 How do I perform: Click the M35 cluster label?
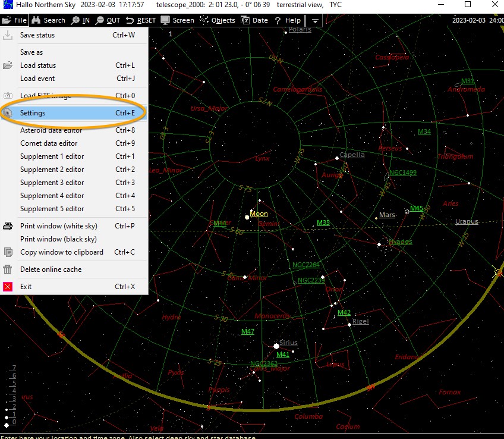[323, 222]
